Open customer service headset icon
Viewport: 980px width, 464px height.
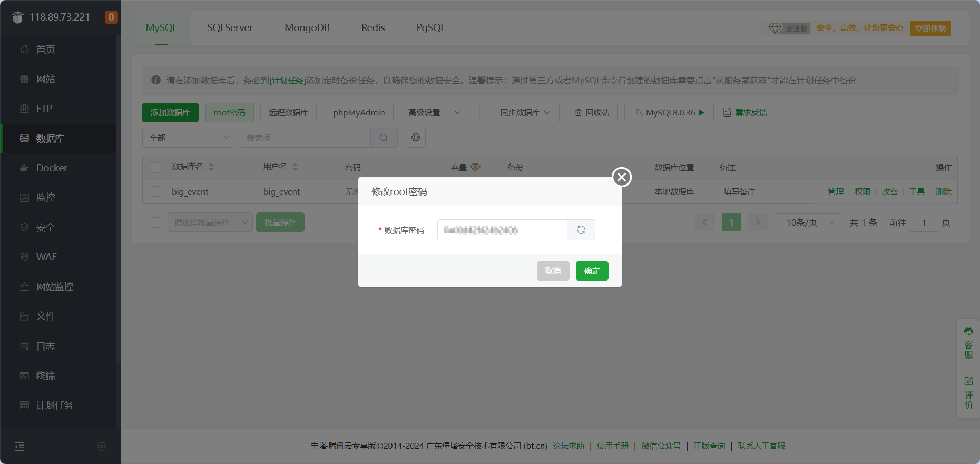click(968, 332)
